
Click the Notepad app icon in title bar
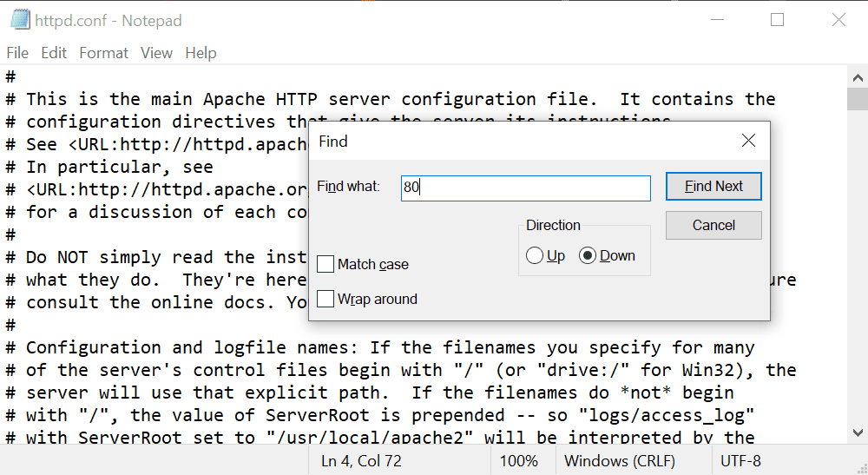click(20, 20)
